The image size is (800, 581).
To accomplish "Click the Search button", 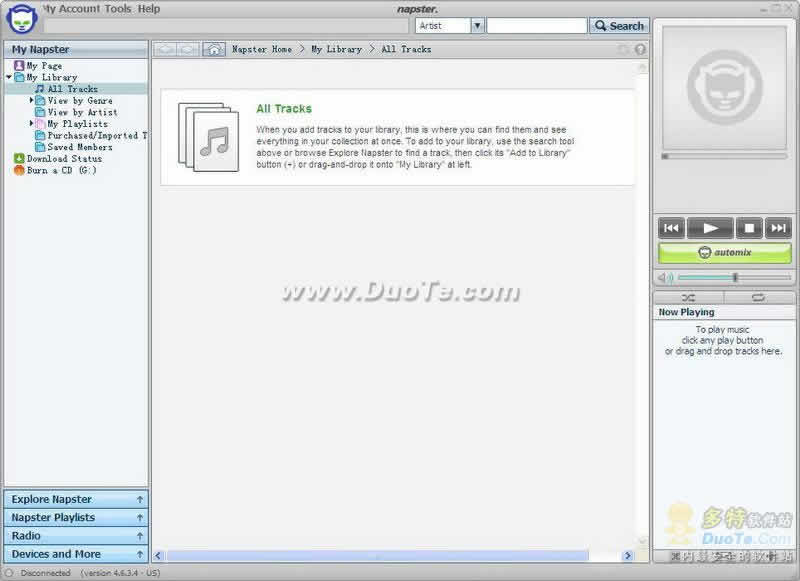I will [619, 26].
